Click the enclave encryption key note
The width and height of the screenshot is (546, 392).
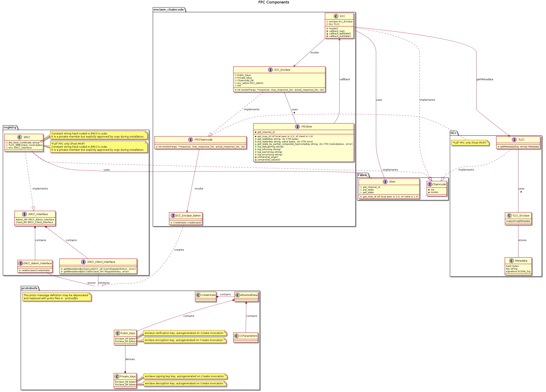tap(185, 340)
